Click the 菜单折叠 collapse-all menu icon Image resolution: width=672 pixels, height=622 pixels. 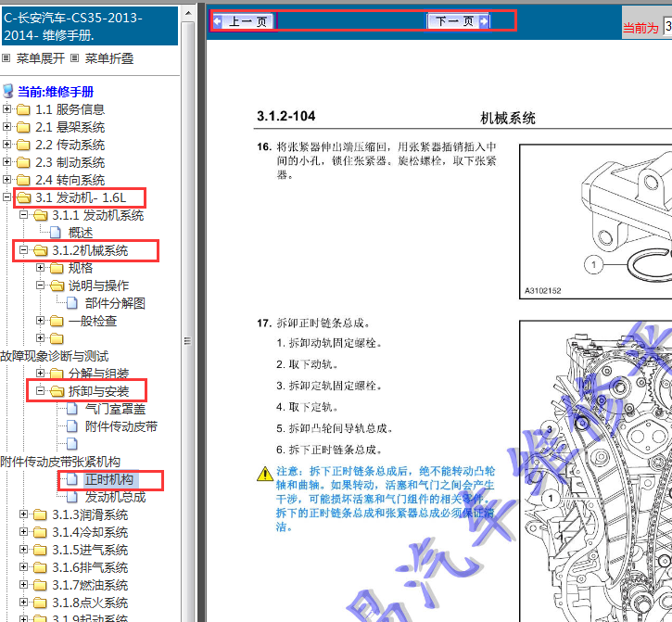[74, 58]
